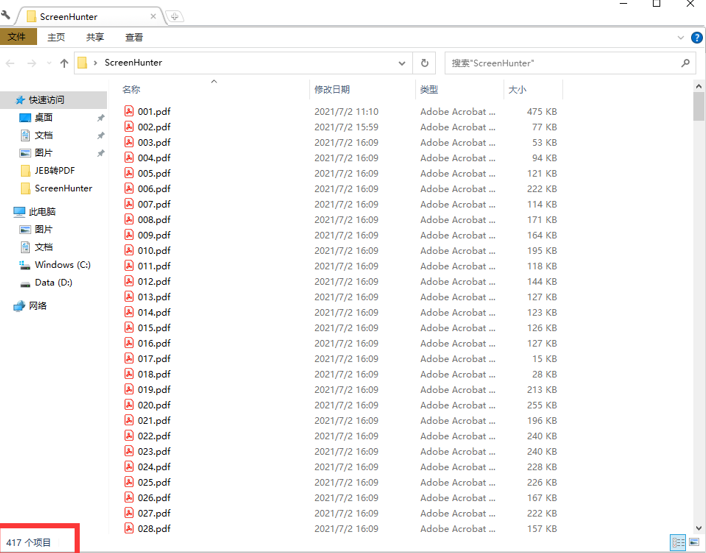Select the PDF icon of 005.pdf

click(x=129, y=173)
